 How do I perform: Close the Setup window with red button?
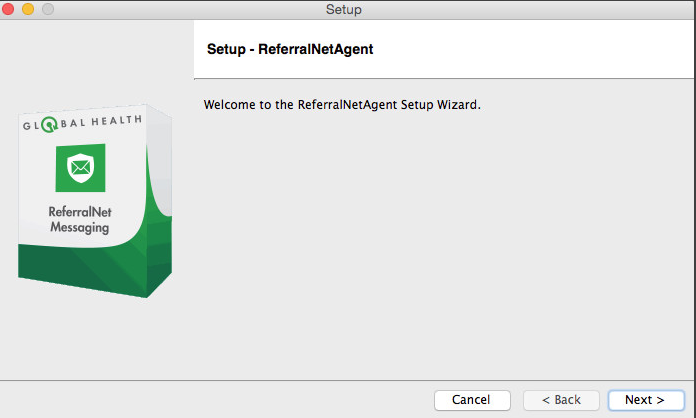(8, 9)
